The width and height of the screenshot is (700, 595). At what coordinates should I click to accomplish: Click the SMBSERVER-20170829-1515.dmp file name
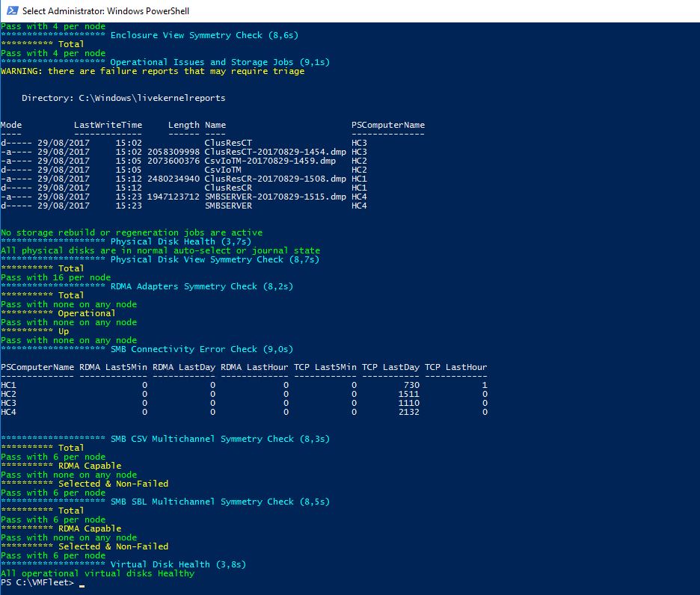[x=274, y=197]
